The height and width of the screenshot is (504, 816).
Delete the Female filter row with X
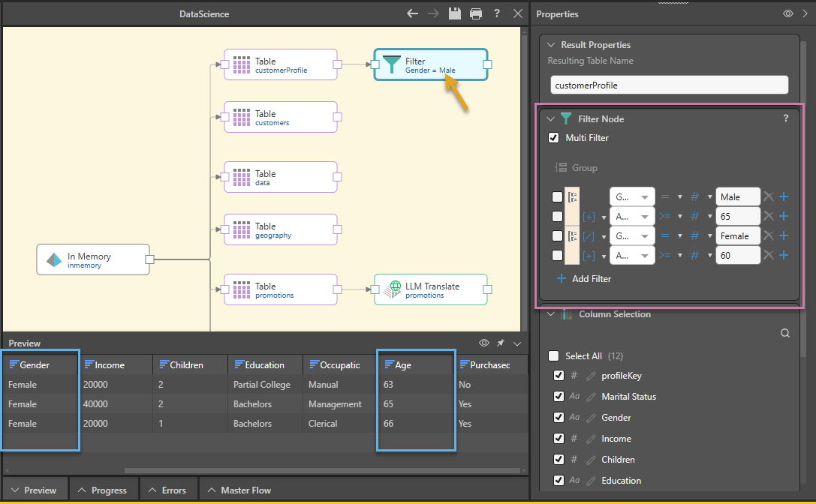pos(768,236)
